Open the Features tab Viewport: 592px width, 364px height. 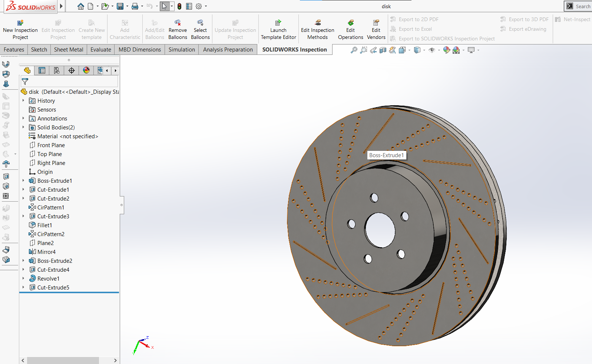14,50
